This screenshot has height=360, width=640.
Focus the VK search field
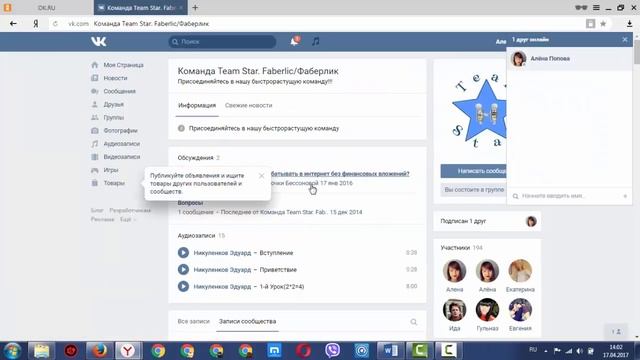tap(222, 41)
